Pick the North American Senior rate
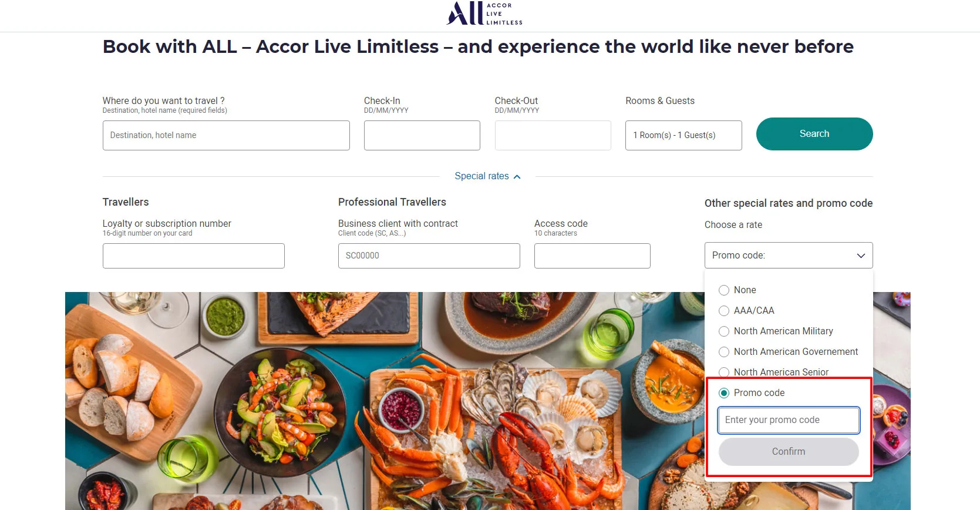Viewport: 980px width, 510px height. 724,372
